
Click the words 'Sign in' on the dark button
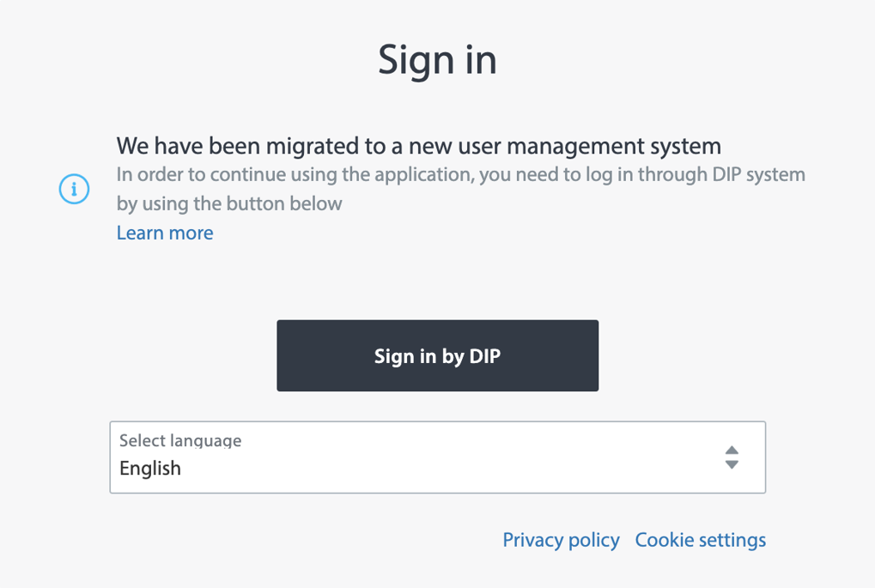click(x=405, y=356)
